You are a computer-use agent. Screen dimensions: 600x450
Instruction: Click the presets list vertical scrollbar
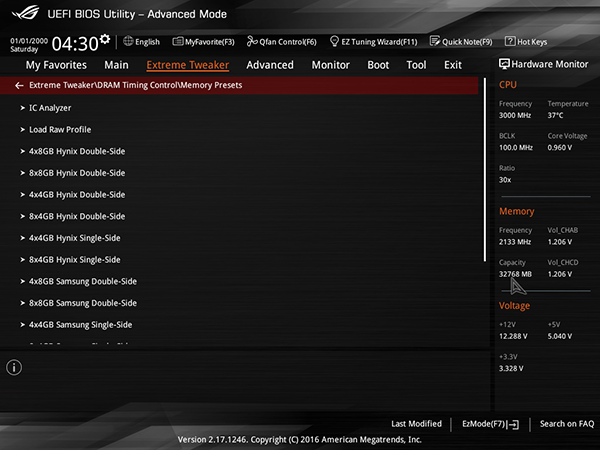coord(485,170)
